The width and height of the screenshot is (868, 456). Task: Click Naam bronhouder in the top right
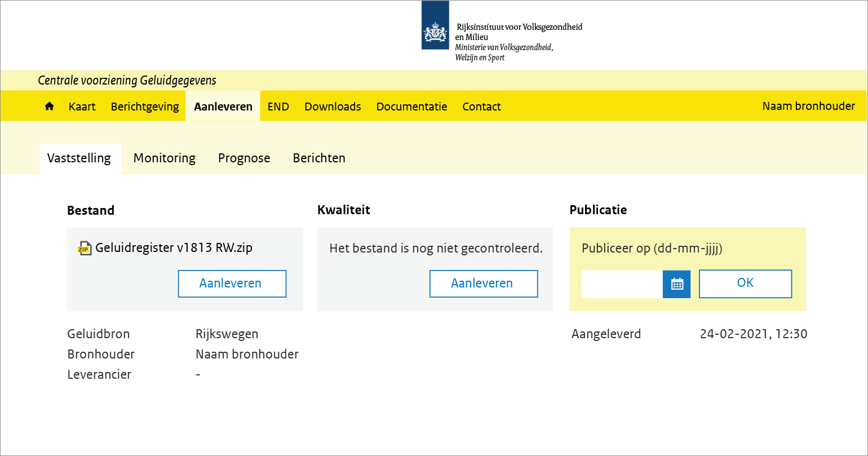(808, 106)
